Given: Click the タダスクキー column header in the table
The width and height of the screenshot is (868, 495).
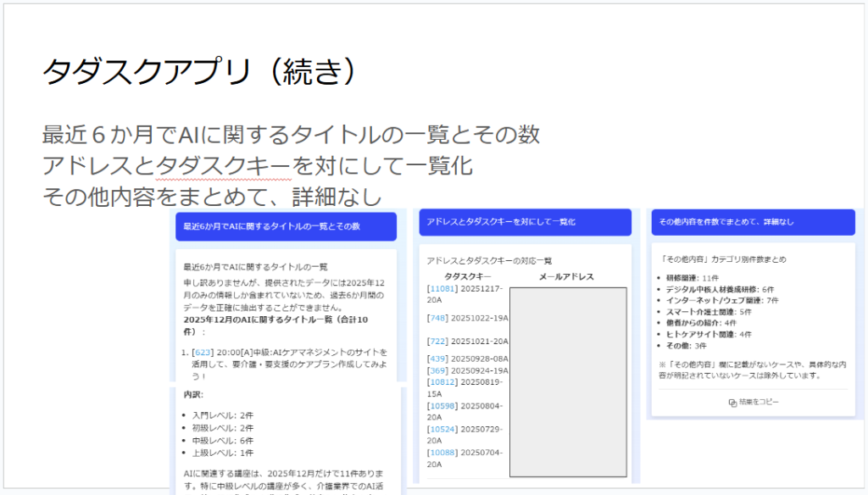Looking at the screenshot, I should [x=468, y=276].
